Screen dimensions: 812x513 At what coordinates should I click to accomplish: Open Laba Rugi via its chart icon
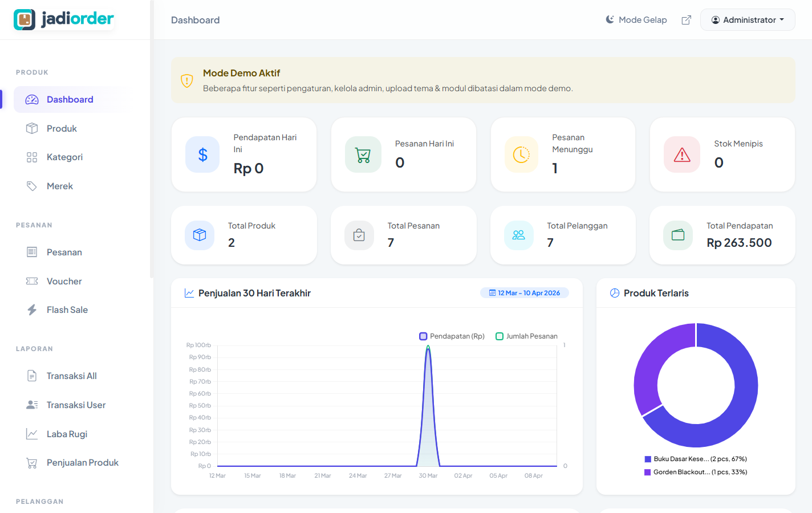click(x=31, y=433)
